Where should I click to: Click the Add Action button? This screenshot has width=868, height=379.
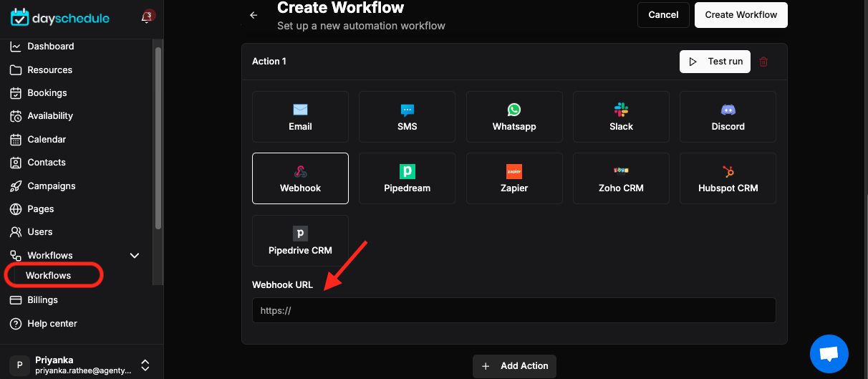click(x=514, y=366)
